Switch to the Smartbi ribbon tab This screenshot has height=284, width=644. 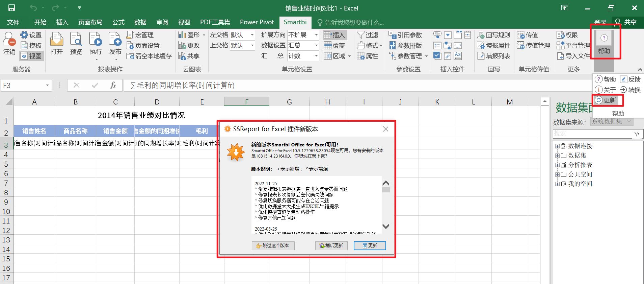coord(295,22)
